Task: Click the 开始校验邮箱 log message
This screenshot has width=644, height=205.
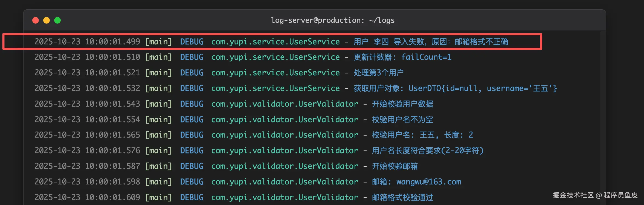Action: [x=395, y=166]
